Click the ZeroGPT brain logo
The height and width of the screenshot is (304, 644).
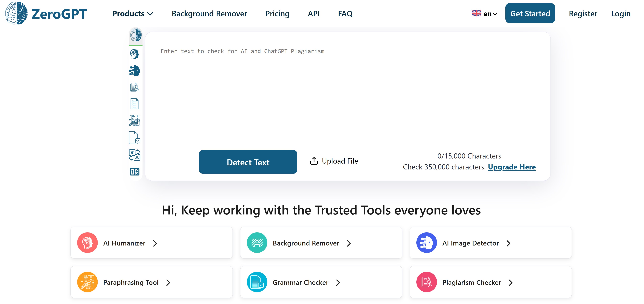pos(17,13)
